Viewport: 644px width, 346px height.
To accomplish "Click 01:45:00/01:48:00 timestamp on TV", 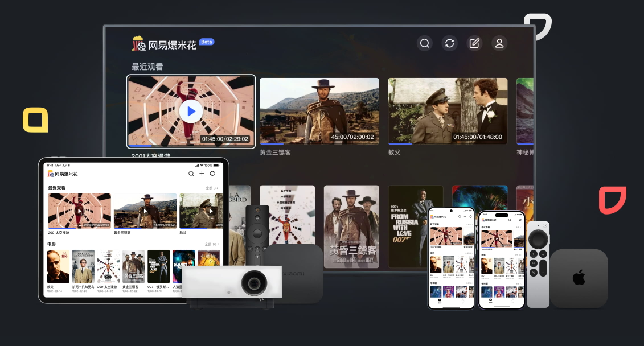I will click(478, 137).
